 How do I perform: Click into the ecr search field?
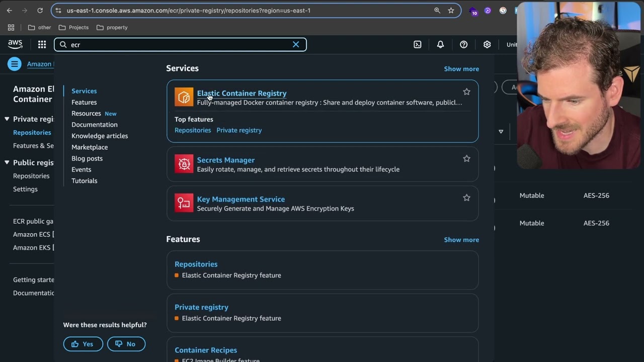pos(180,44)
